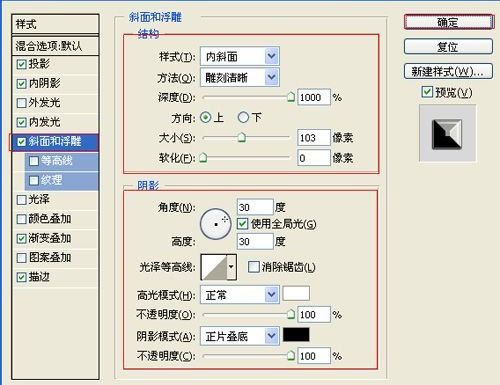Select the 上 direction radio button

205,117
